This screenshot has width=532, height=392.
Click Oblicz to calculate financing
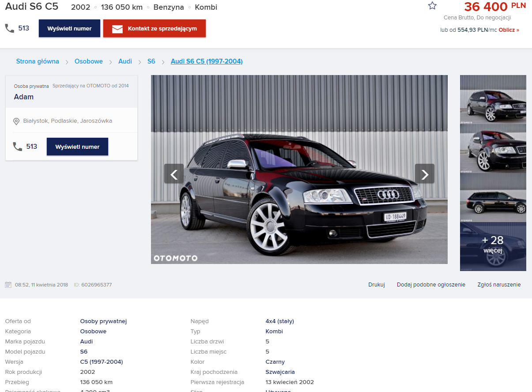point(509,30)
